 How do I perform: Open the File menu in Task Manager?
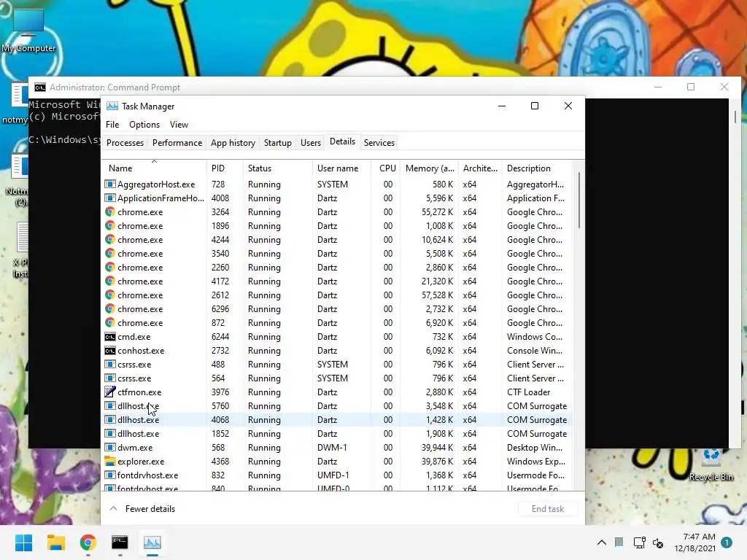pos(112,124)
